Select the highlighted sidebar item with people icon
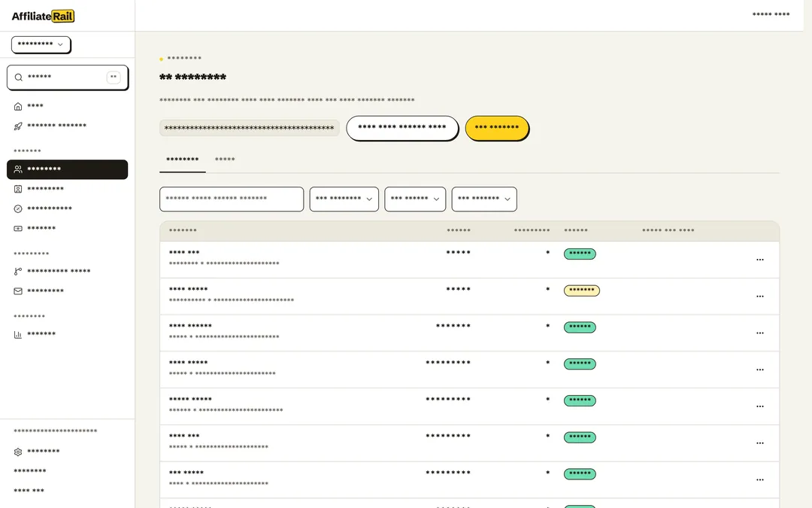This screenshot has width=812, height=508. [x=68, y=169]
